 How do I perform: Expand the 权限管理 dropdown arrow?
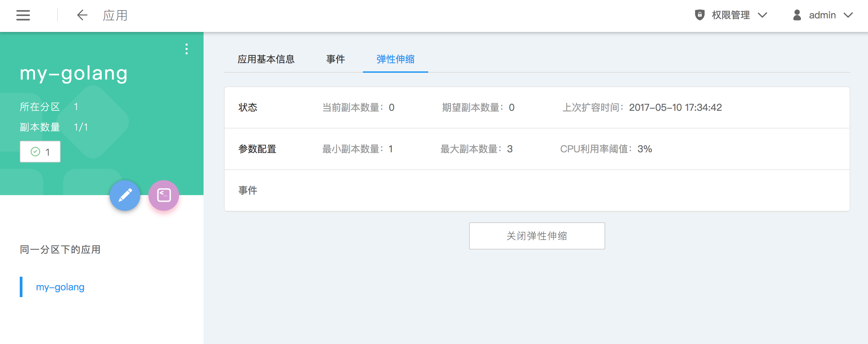coord(762,15)
